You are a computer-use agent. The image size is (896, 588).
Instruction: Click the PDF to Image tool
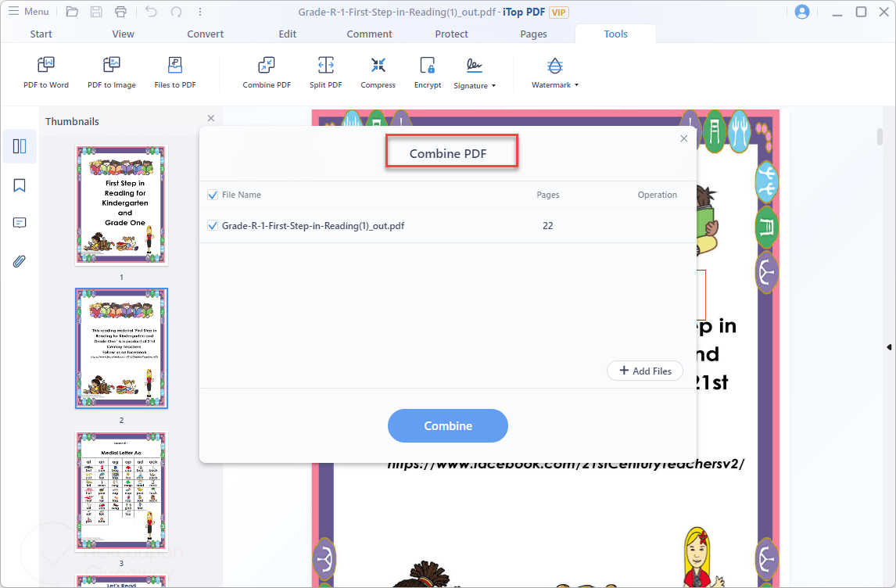tap(112, 73)
